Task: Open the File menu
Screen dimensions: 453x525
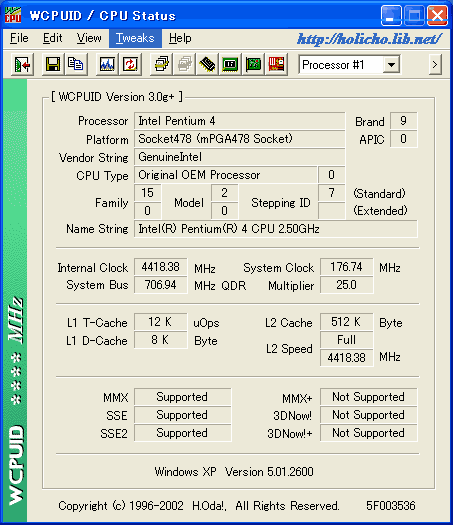Action: pos(19,38)
